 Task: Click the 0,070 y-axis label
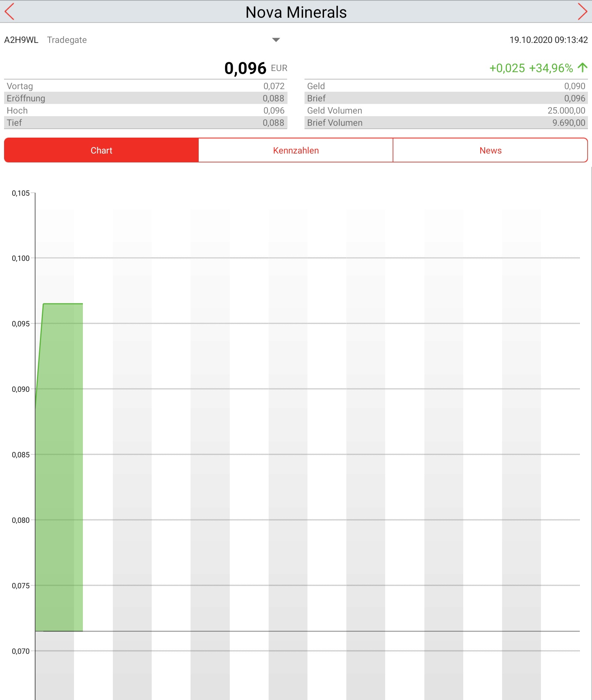(21, 651)
